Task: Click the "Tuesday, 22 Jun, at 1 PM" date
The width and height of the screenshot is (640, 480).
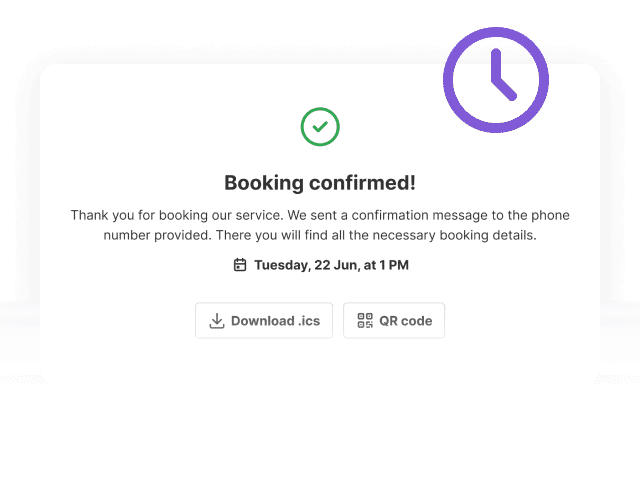Action: 331,265
